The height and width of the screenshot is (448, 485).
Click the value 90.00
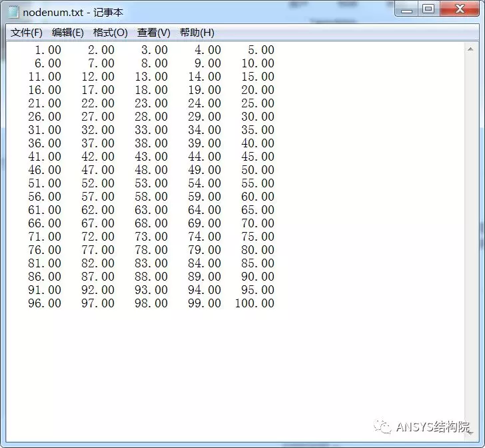pyautogui.click(x=258, y=277)
